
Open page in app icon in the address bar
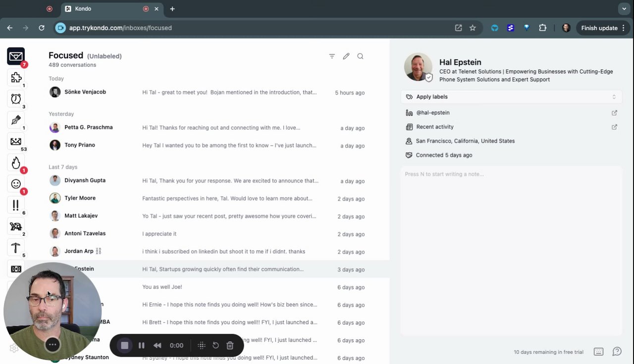pos(459,28)
